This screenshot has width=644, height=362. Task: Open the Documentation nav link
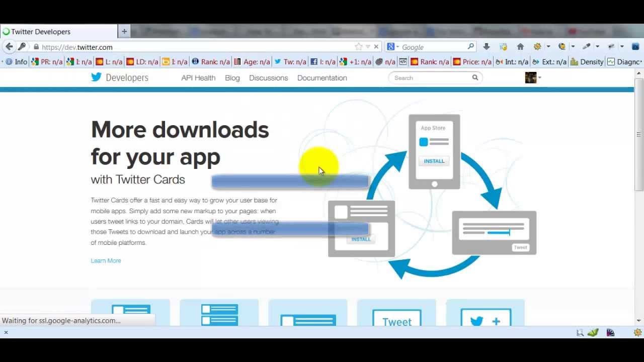point(322,78)
